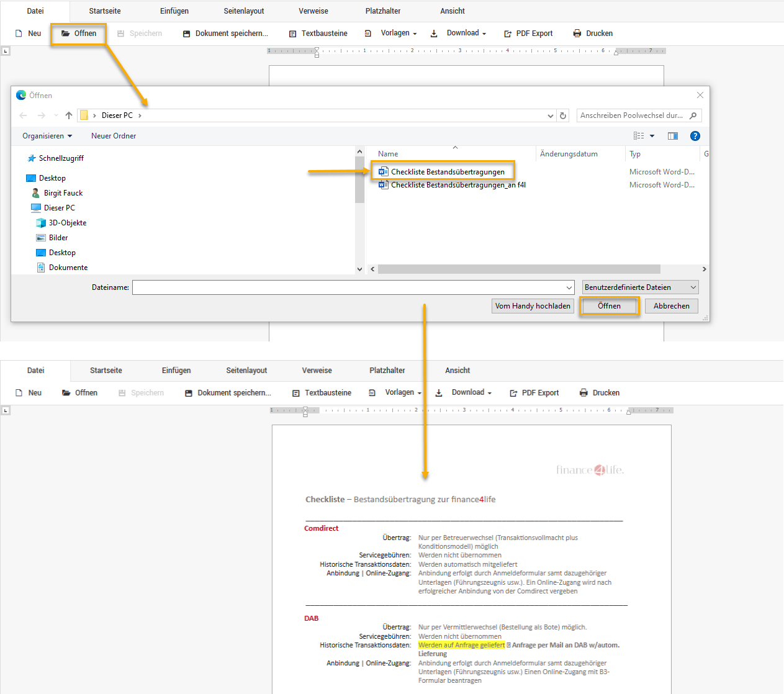
Task: Click toolbar Öffnen in editor behind the dialog
Action: point(79,34)
